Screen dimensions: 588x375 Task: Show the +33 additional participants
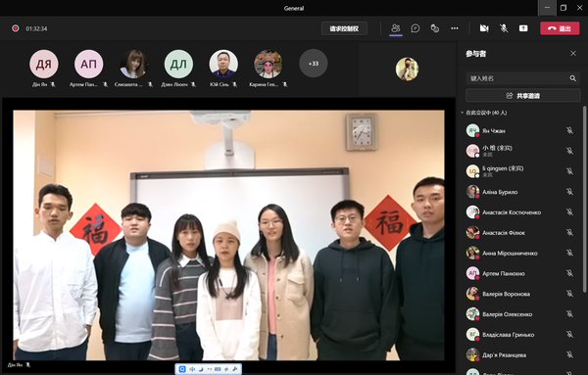tap(314, 64)
